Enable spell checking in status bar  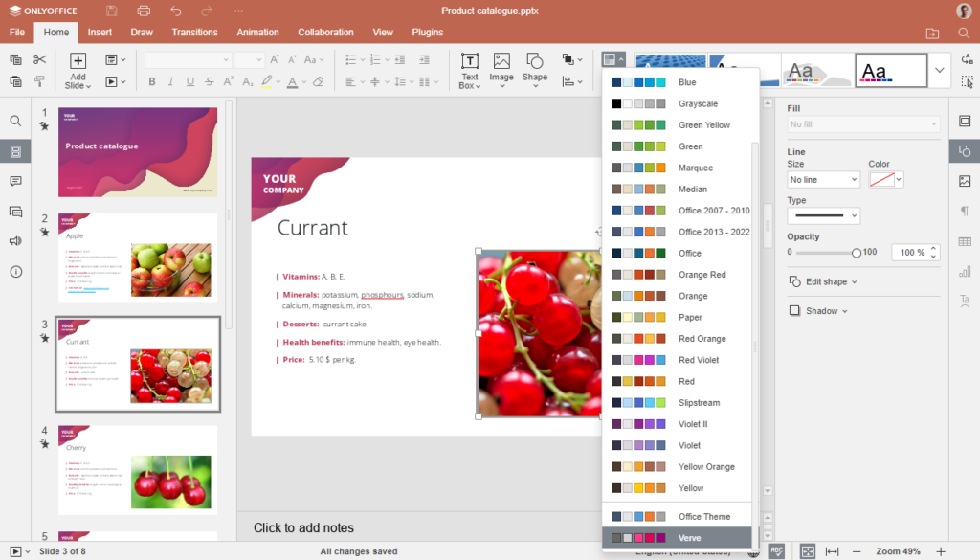click(x=776, y=551)
